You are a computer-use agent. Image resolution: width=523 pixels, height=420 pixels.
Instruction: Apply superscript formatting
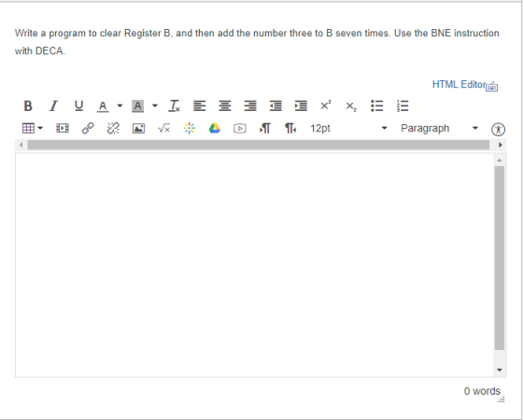[x=326, y=105]
